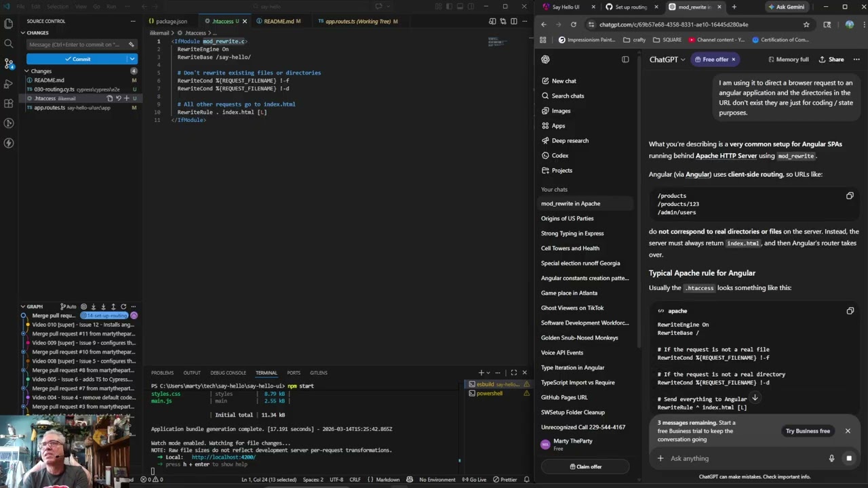Collapse the Changes group in source control
The height and width of the screenshot is (488, 868).
[x=41, y=71]
